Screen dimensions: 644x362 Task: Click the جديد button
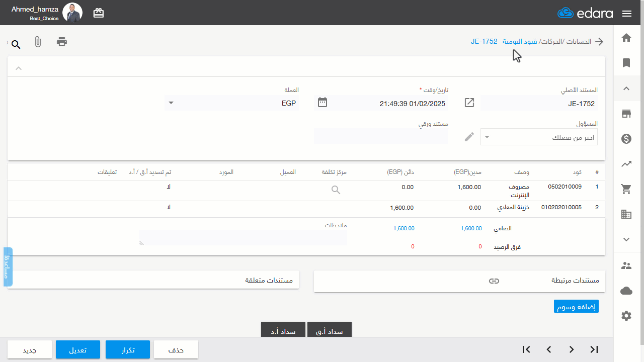(x=30, y=350)
